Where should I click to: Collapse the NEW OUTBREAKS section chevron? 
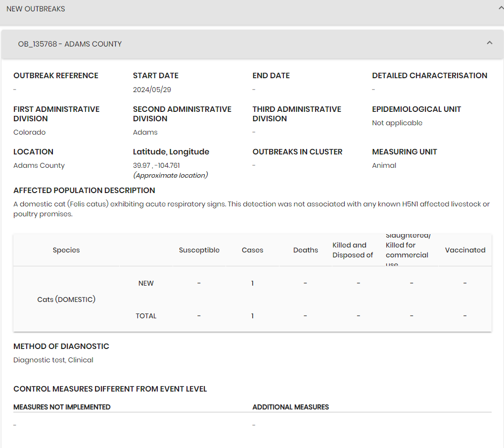click(501, 8)
